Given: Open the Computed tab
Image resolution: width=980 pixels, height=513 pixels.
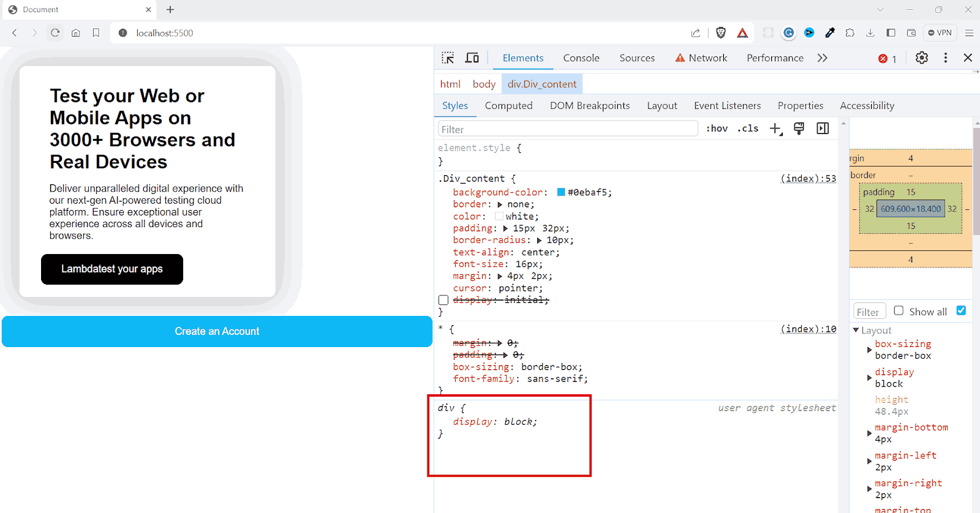Looking at the screenshot, I should point(508,106).
